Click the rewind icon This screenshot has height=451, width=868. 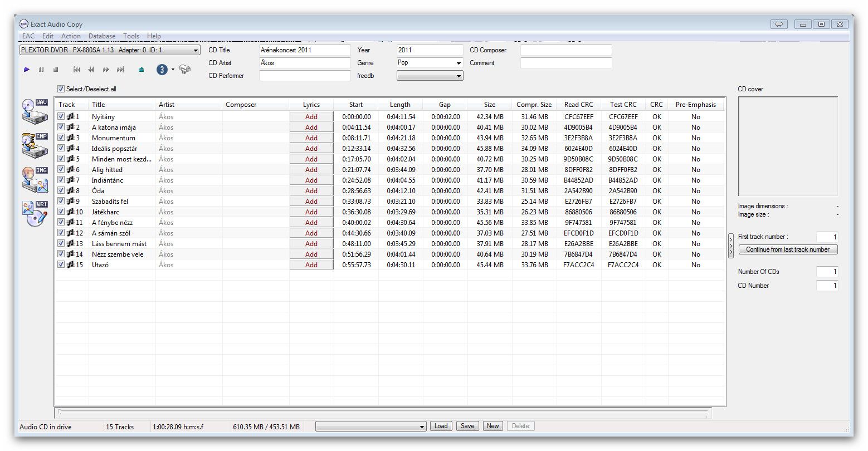tap(91, 70)
